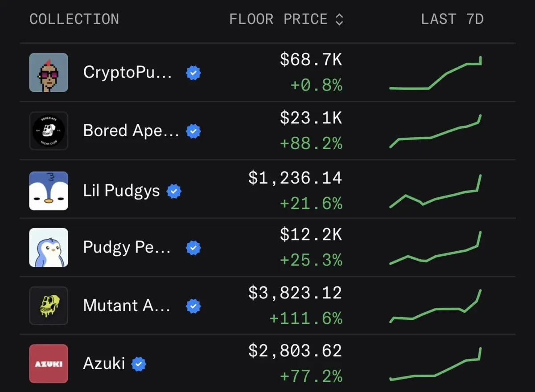Sort by Floor Price arrows

pyautogui.click(x=339, y=20)
